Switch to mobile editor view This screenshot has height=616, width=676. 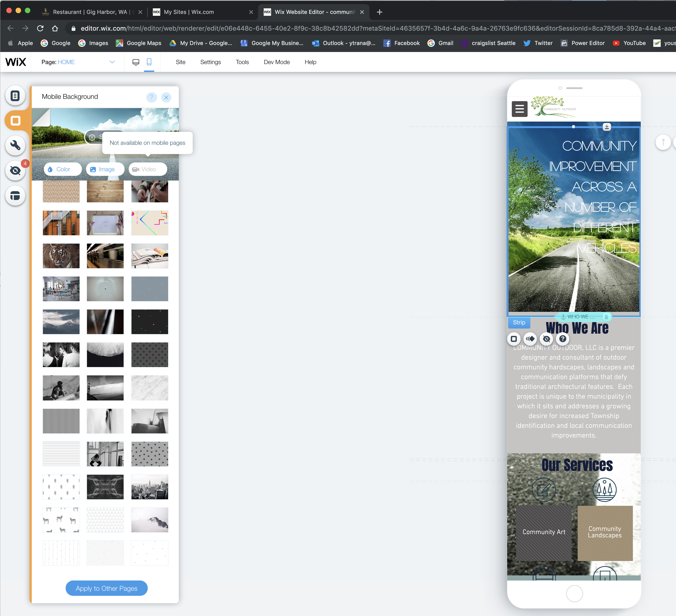tap(149, 62)
